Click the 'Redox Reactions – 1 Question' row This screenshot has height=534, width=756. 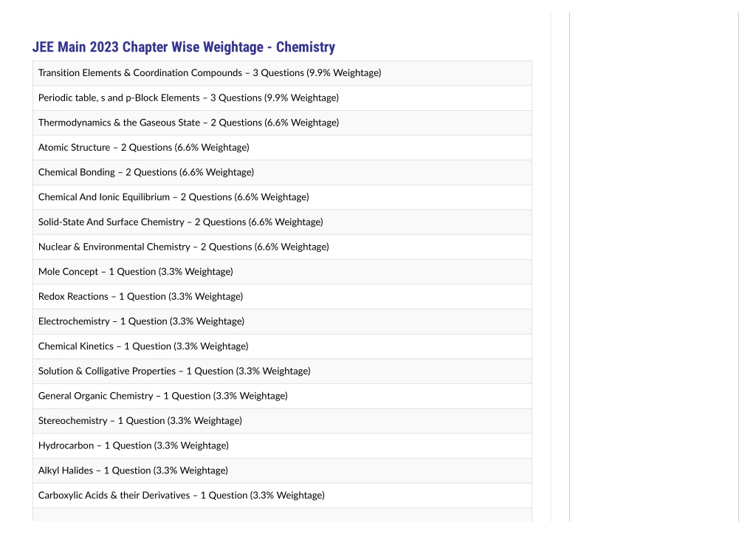click(x=282, y=297)
